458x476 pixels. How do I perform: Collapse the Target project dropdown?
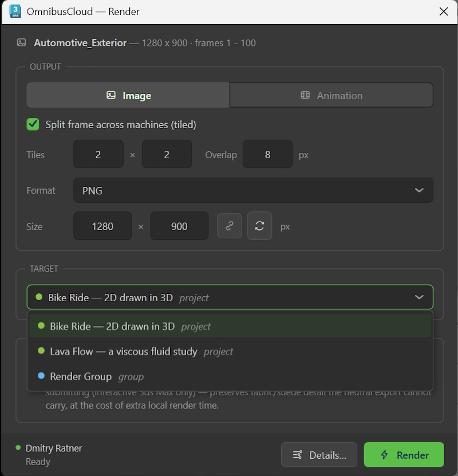point(230,297)
